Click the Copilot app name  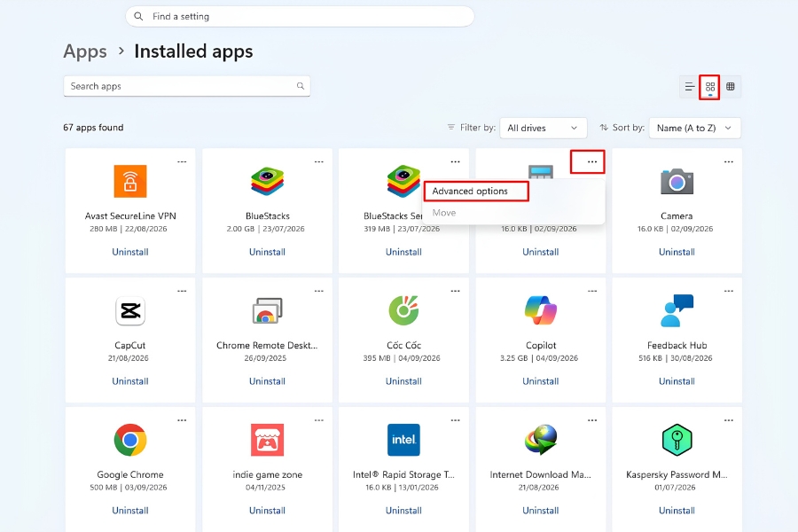541,345
